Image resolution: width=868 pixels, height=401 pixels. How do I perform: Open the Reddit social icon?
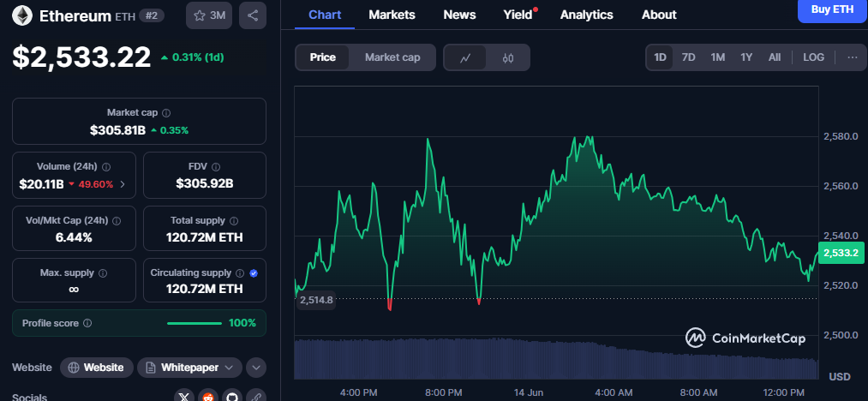tap(209, 396)
